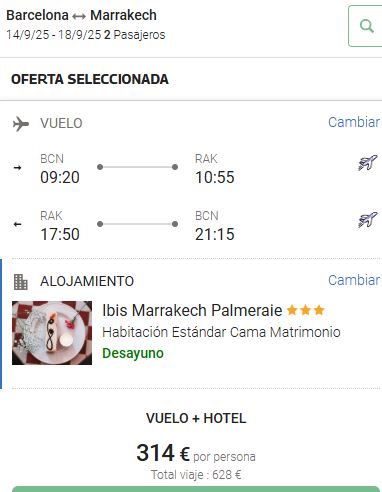Screen dimensions: 382x492
Task: Click the Habitación Estándar Cama Matrimonio room type
Action: 221,332
